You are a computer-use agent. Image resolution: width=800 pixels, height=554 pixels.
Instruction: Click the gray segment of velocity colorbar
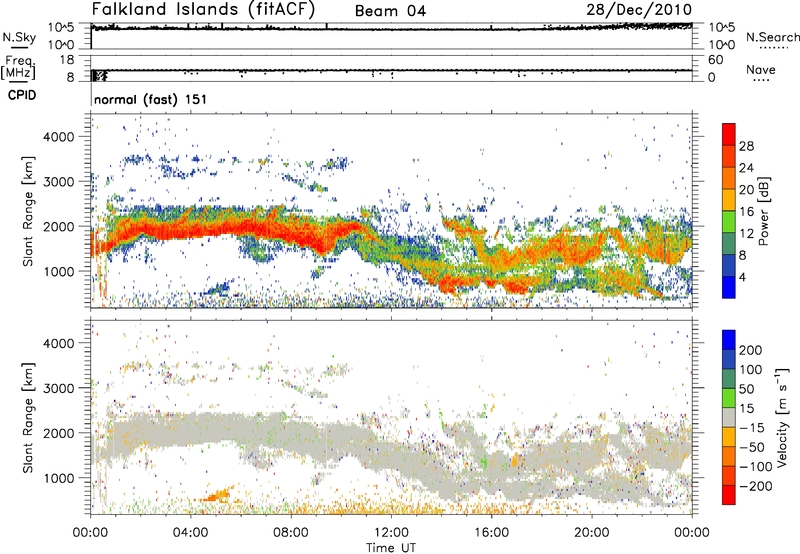pos(729,417)
